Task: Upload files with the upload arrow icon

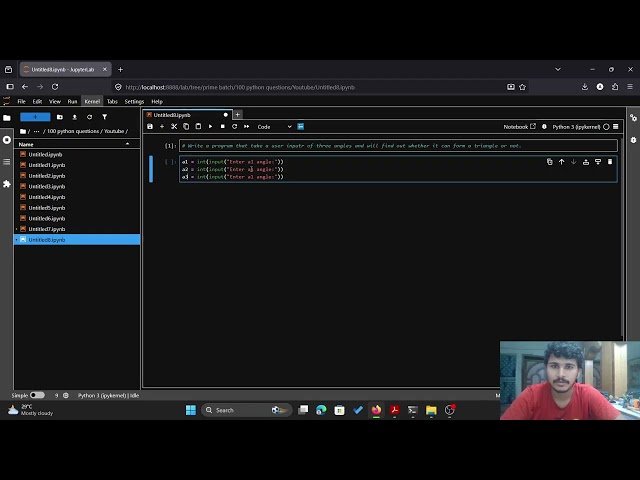Action: point(75,117)
